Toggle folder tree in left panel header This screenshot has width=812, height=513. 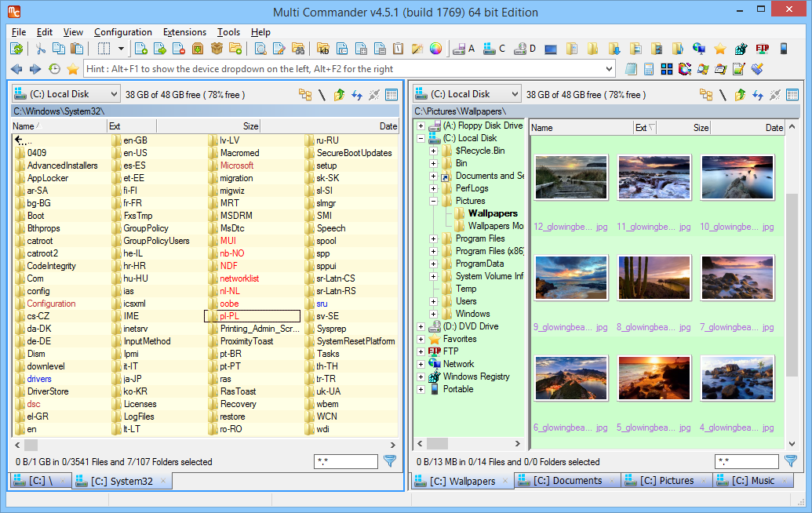click(305, 95)
